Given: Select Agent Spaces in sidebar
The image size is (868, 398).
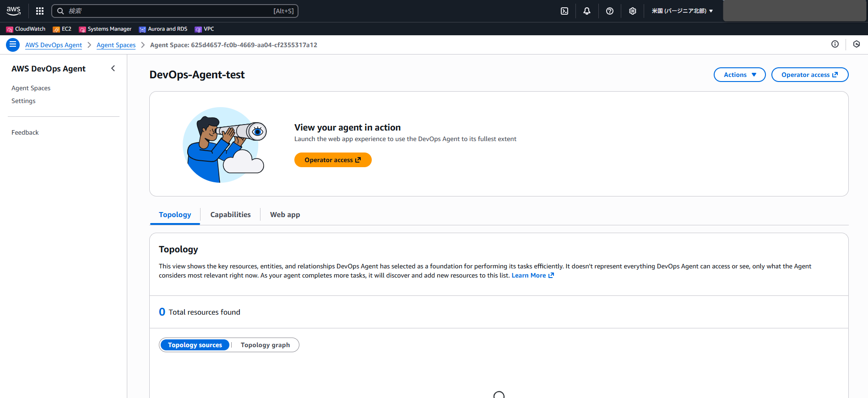Looking at the screenshot, I should click(x=31, y=88).
